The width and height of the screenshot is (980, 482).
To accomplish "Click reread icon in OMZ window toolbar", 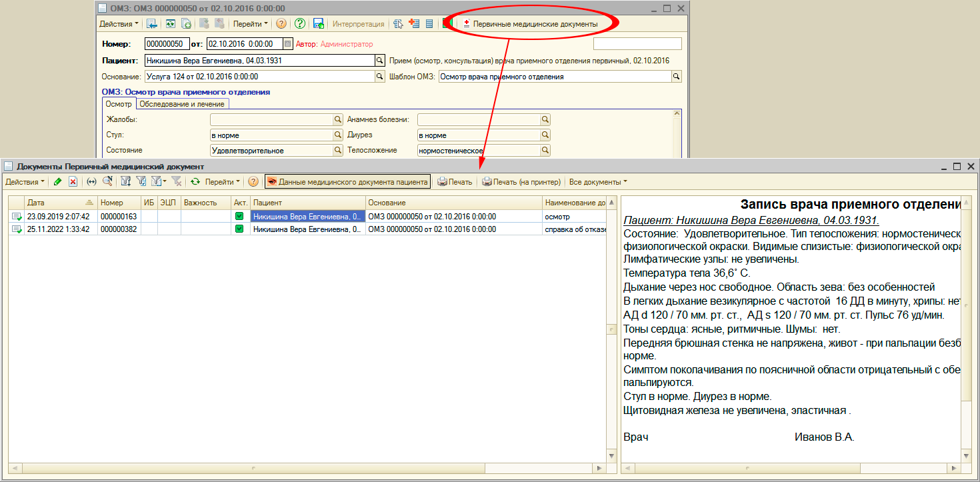I will 170,23.
